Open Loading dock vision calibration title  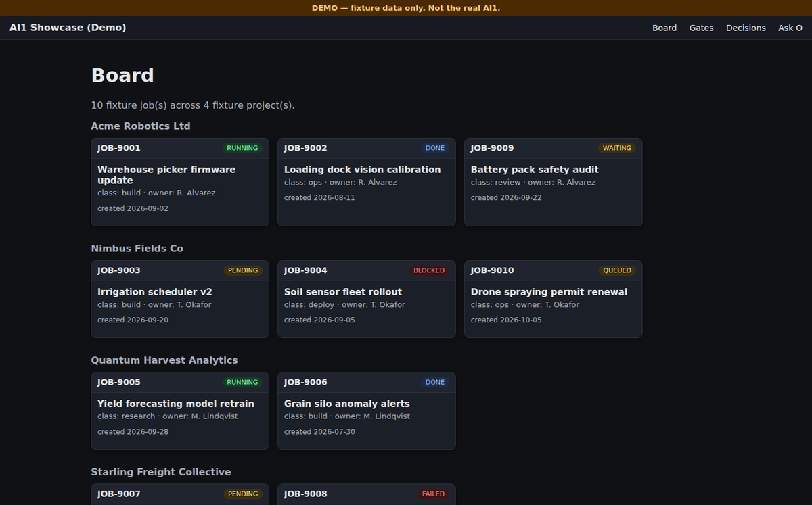(362, 170)
